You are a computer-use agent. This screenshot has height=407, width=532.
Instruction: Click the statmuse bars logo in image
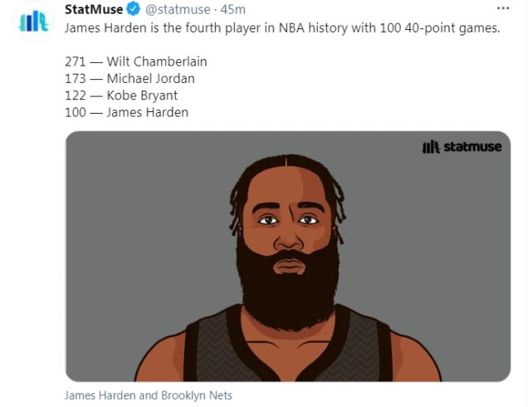(431, 147)
